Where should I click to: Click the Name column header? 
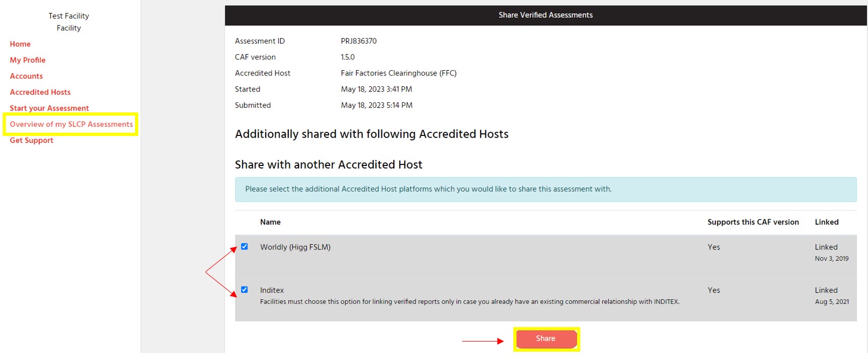point(271,222)
